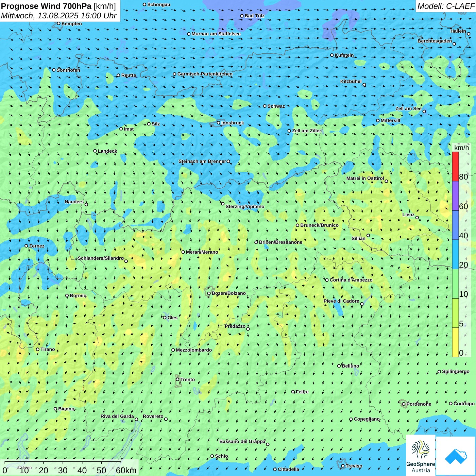Viewport: 476px width, 476px height.
Task: Select the Bozen/Bolzano city label
Action: [x=228, y=293]
